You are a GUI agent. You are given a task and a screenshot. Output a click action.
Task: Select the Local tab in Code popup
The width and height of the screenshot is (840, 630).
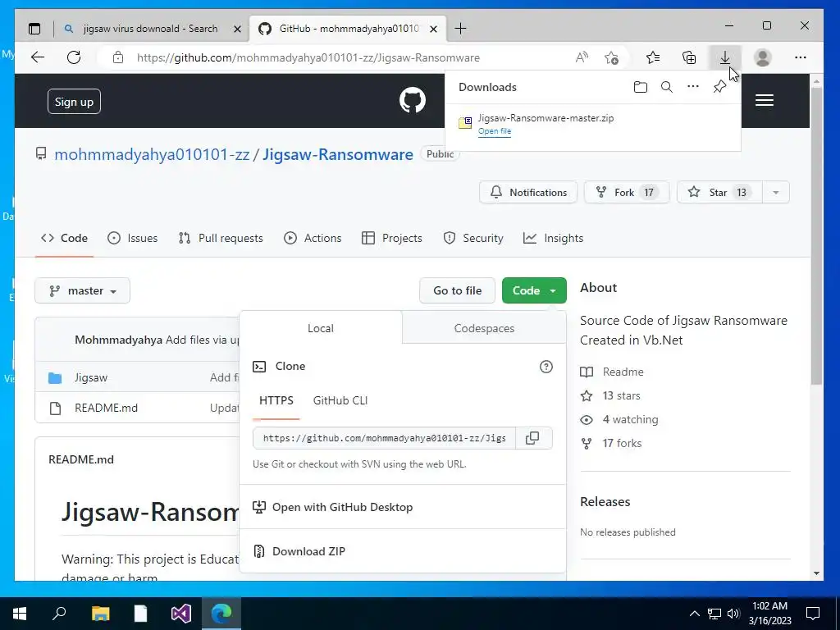point(321,328)
